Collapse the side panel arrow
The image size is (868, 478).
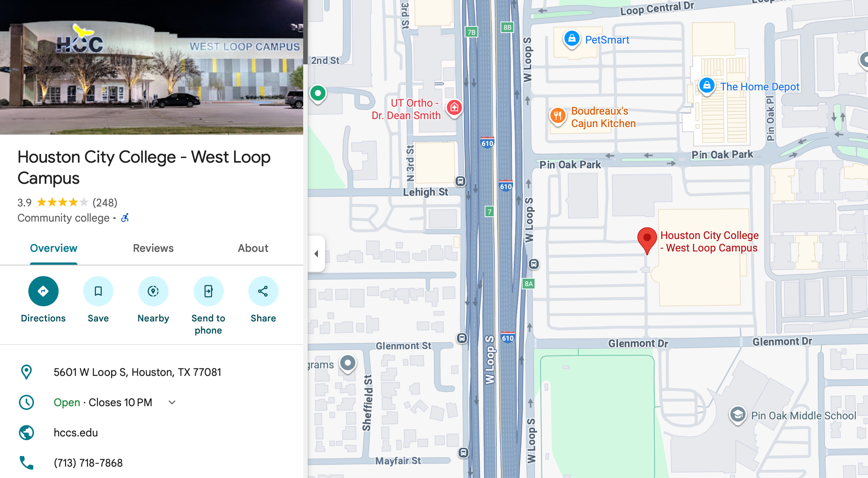[x=316, y=254]
